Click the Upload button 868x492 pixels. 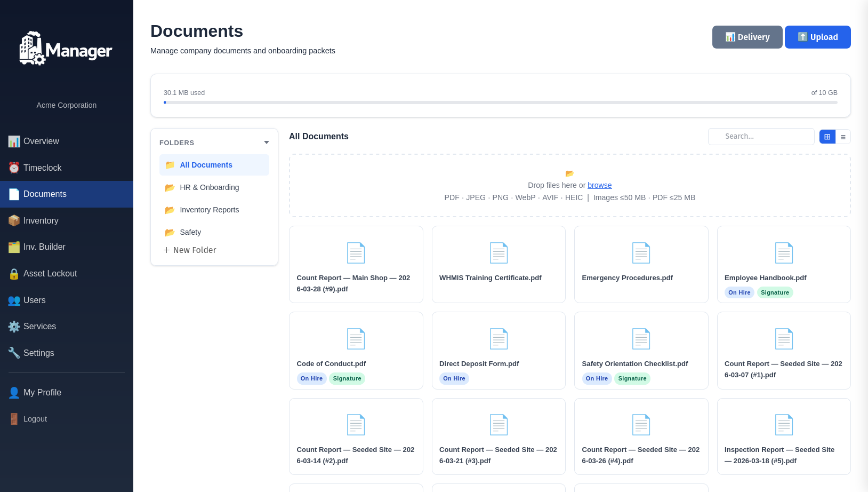coord(817,37)
